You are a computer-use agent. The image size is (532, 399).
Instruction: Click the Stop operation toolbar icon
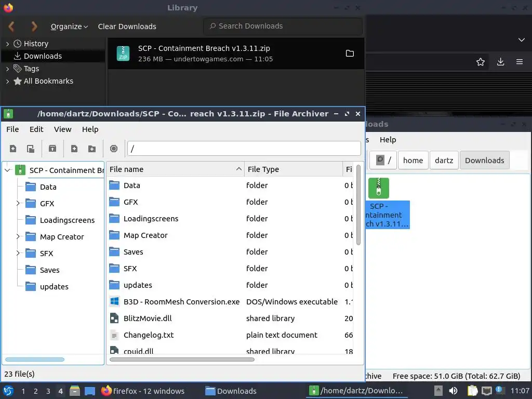(x=114, y=149)
